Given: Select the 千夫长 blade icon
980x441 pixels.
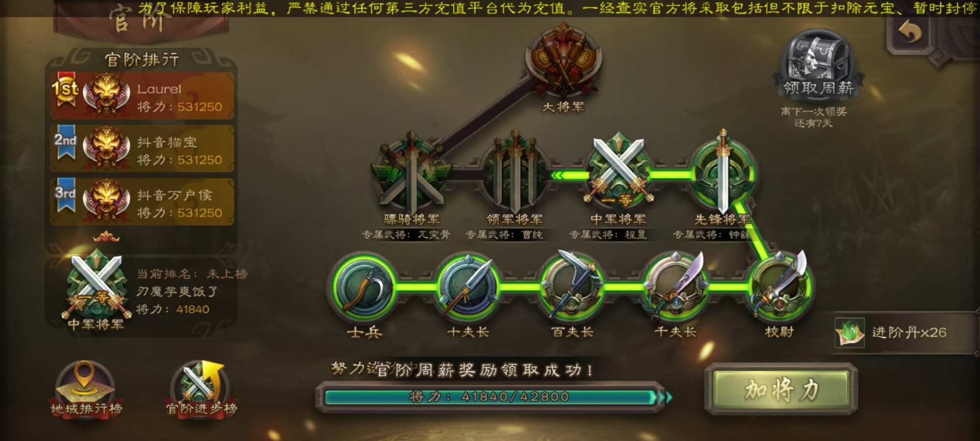Looking at the screenshot, I should [x=676, y=286].
